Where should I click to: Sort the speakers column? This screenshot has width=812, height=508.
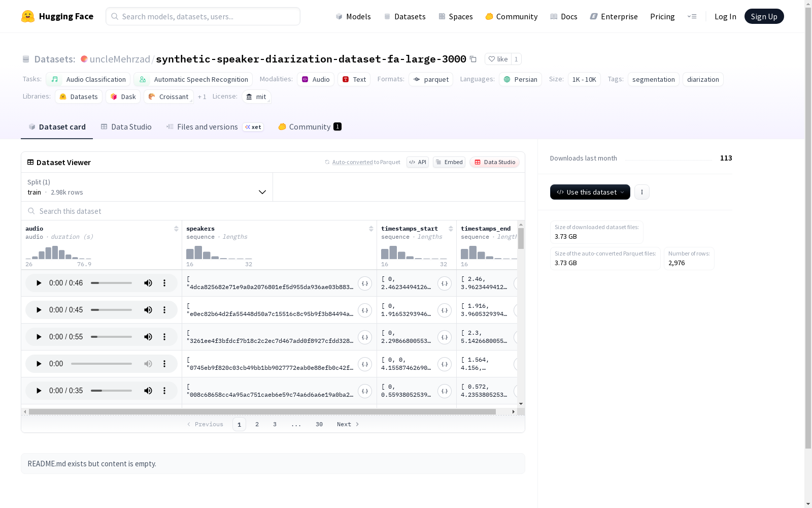pos(371,229)
